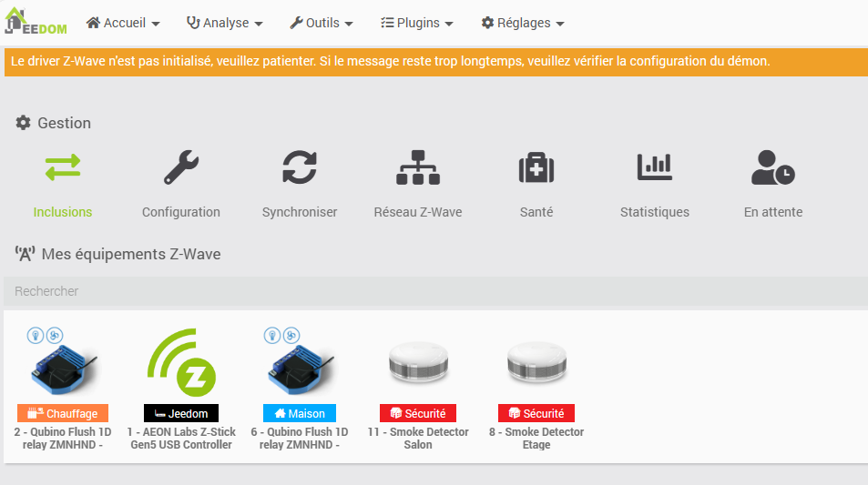This screenshot has height=485, width=868.
Task: Click the Chauffage orange tag
Action: point(63,414)
